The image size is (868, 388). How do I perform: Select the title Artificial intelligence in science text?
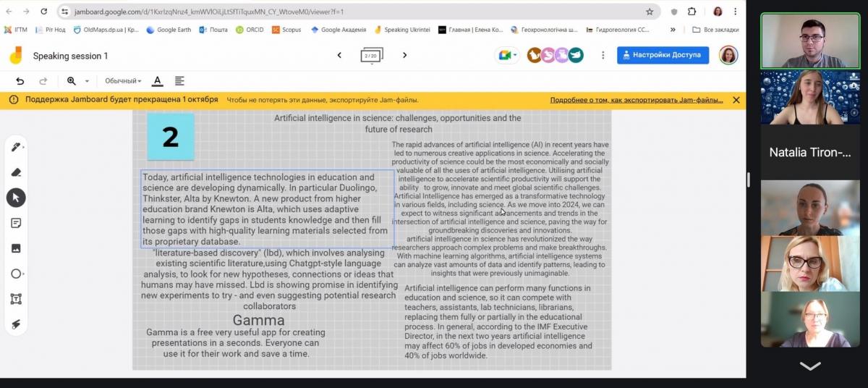[397, 123]
